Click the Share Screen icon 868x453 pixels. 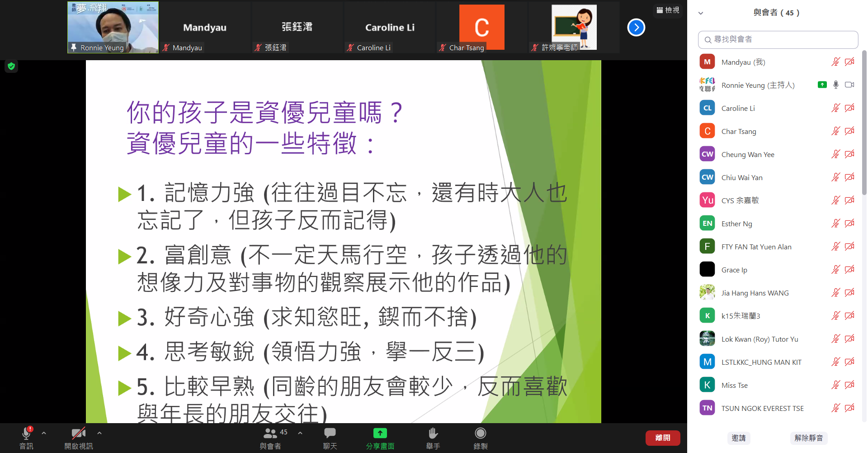pos(380,433)
